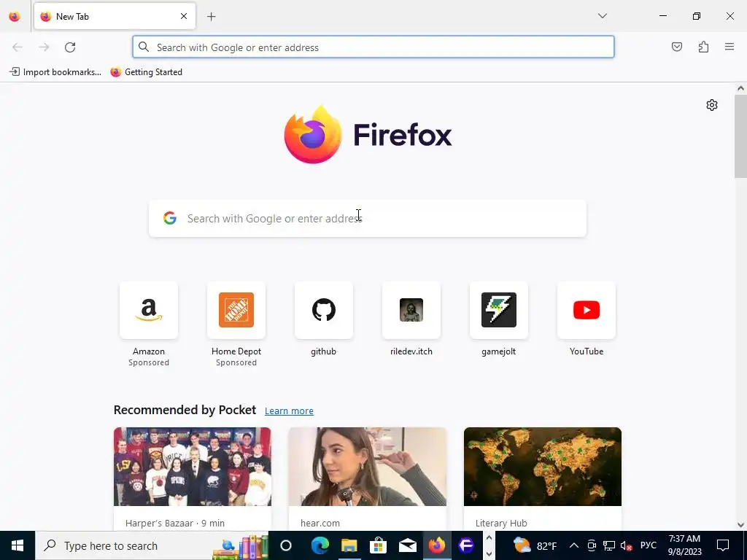Save to Pocket toolbar icon

point(677,47)
